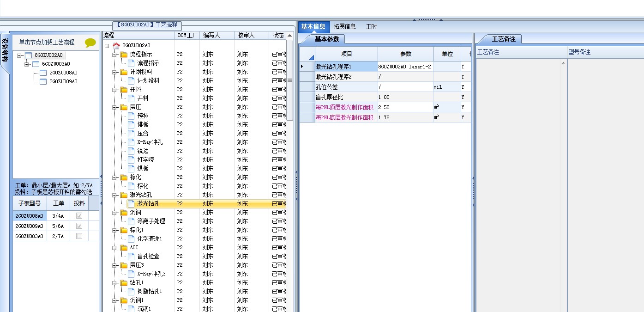Collapse the 6G0ZU003A0 node in the structure tree
Image resolution: width=644 pixels, height=312 pixels.
tap(27, 64)
